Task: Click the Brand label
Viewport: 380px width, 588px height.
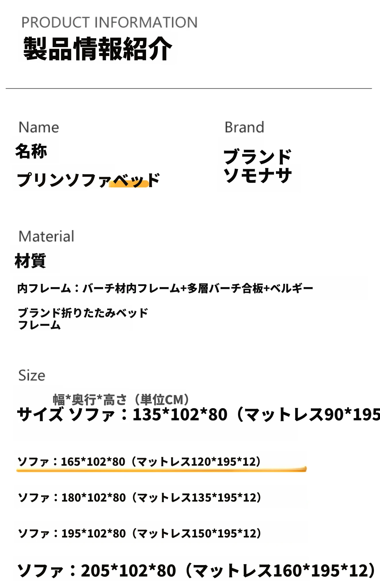Action: coord(244,127)
